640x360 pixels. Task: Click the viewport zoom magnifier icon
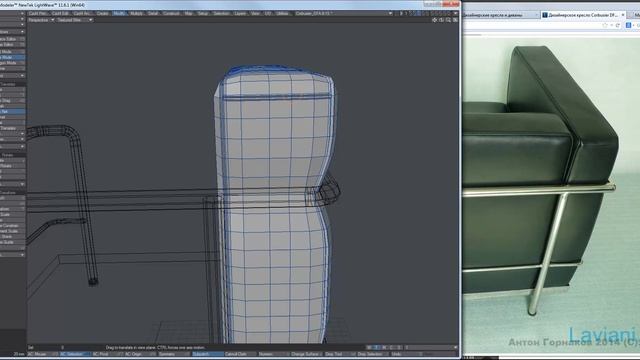click(448, 20)
